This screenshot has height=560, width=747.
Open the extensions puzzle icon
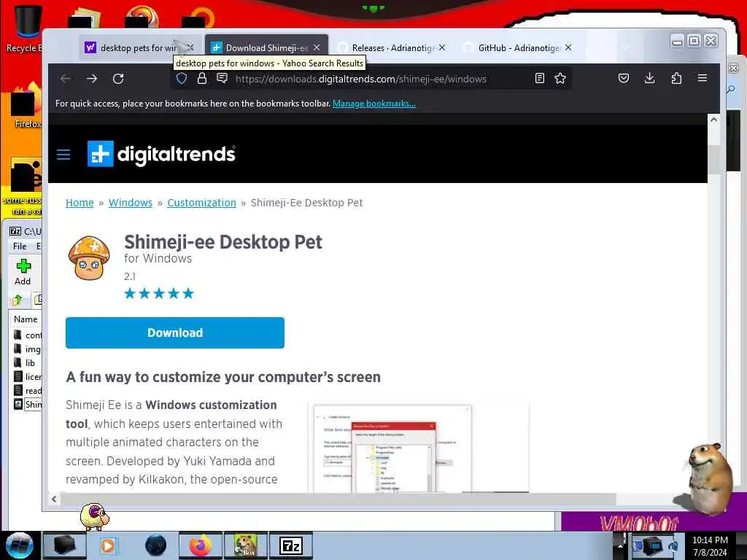(676, 78)
